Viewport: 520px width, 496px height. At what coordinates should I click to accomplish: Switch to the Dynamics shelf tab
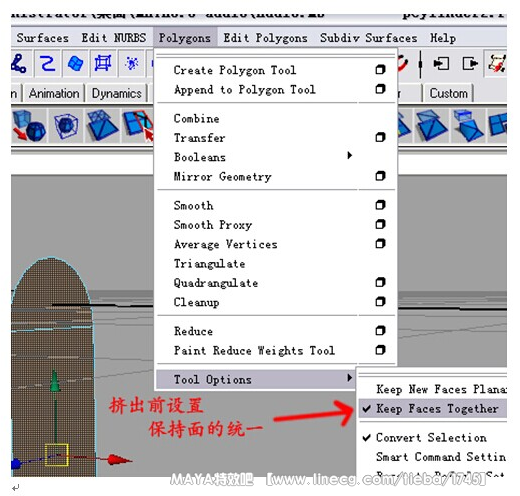(117, 93)
